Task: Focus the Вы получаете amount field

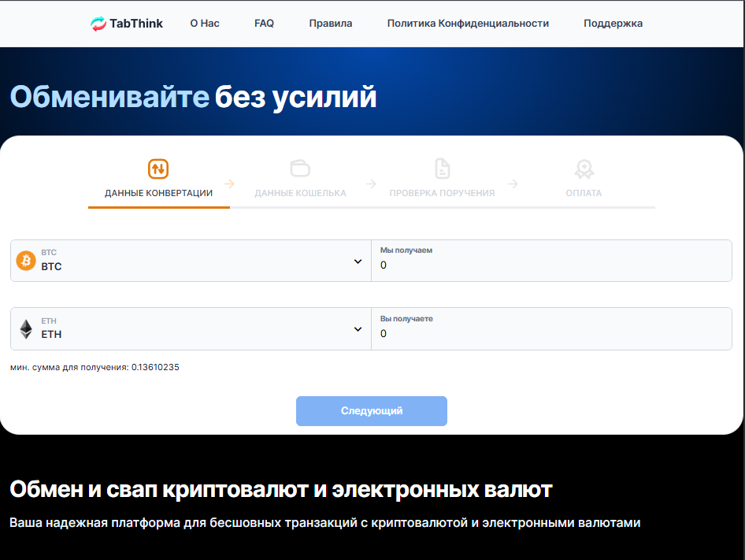Action: (551, 329)
